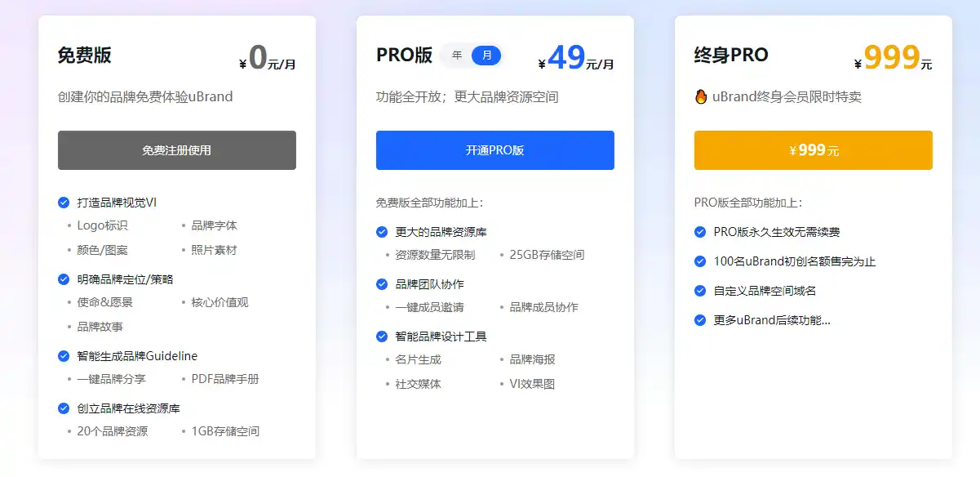
Task: Click the 明确品牌定位/策略 heading text
Action: 126,279
